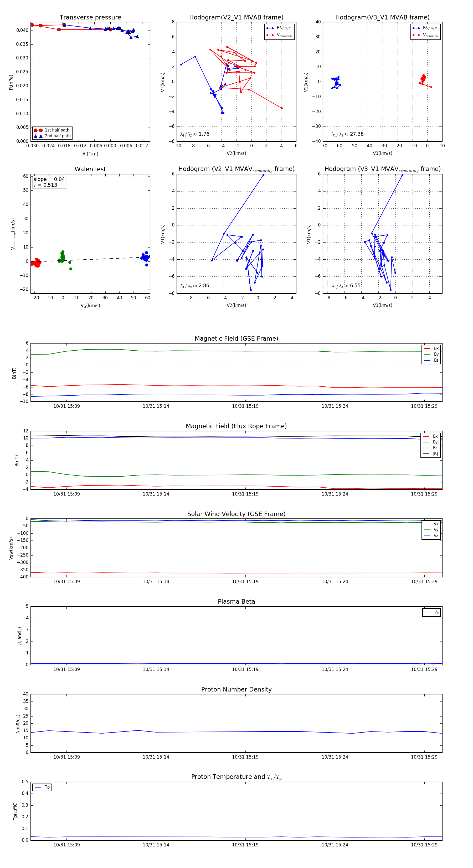Screen dimensions: 473x868
Task: Click the 'Hodogram (V3_V1 MVAV remaining frame)' title
Action: tap(382, 169)
